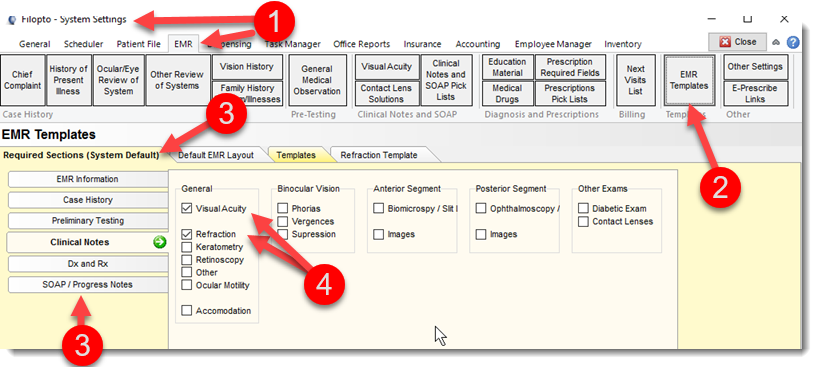The height and width of the screenshot is (367, 817).
Task: Open Chief Complaint settings
Action: pos(22,80)
